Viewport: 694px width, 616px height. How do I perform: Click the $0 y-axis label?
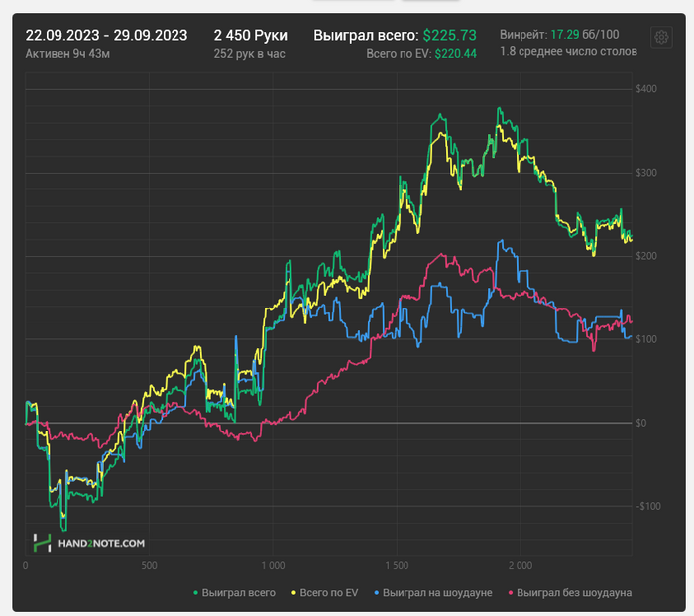pos(640,423)
